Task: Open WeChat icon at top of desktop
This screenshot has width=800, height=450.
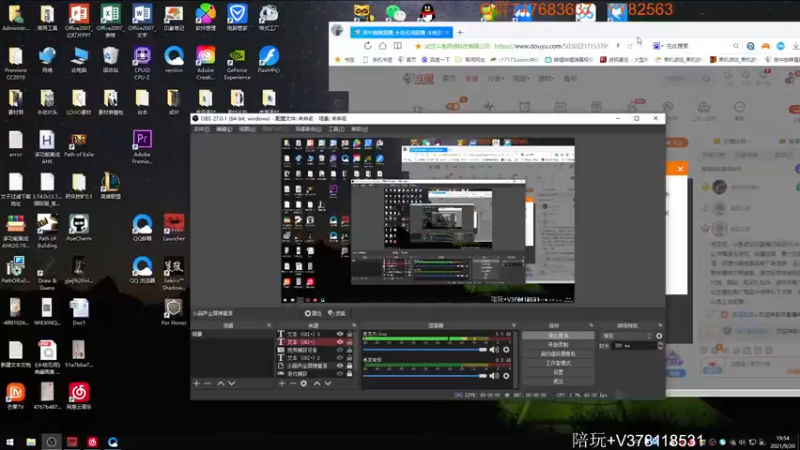Action: [395, 13]
